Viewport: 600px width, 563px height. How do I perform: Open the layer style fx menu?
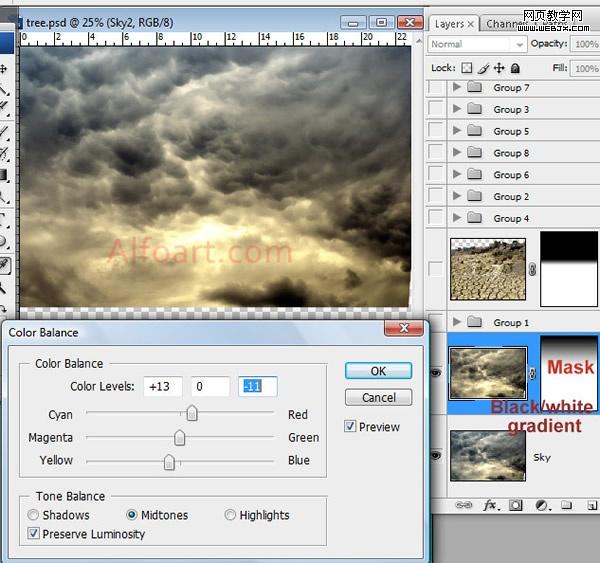491,506
